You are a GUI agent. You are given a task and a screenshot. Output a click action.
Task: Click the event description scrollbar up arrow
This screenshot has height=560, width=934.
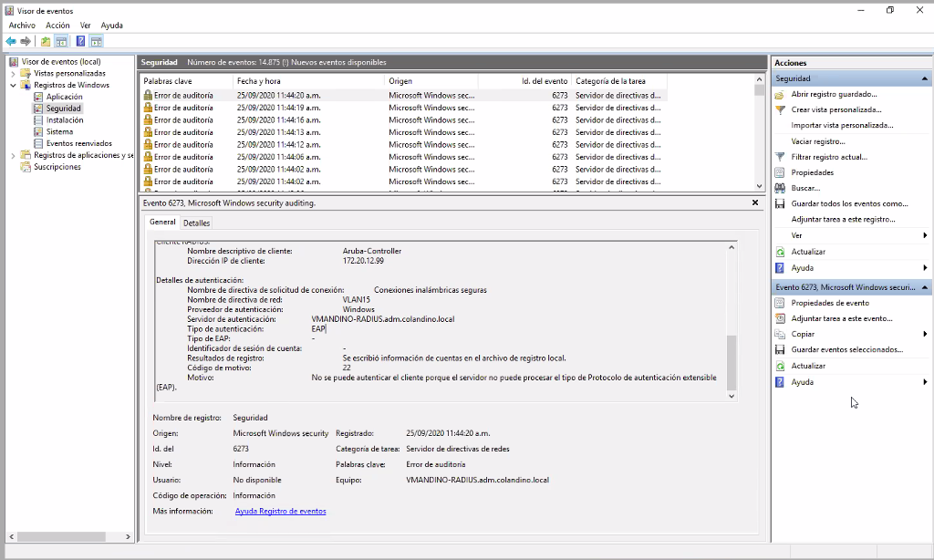click(732, 247)
